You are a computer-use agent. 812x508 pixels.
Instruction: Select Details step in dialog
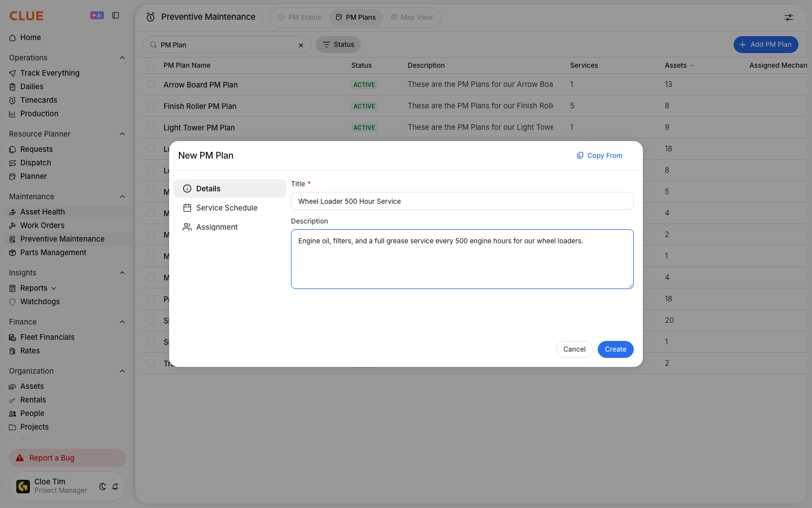coord(230,189)
